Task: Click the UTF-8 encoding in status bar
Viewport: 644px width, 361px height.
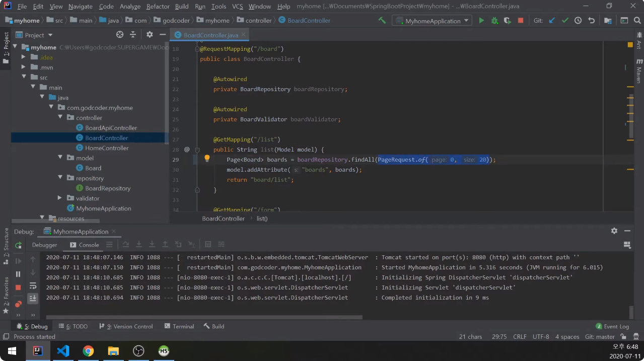Action: tap(541, 337)
